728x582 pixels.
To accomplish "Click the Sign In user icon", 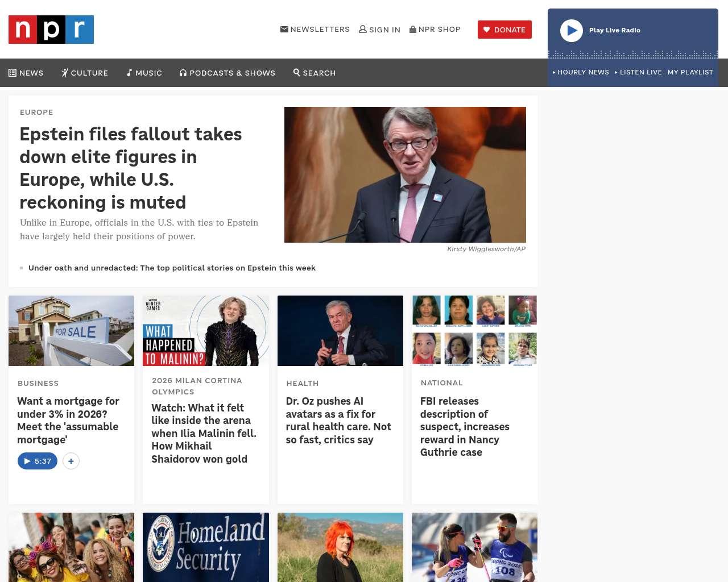I will [363, 29].
